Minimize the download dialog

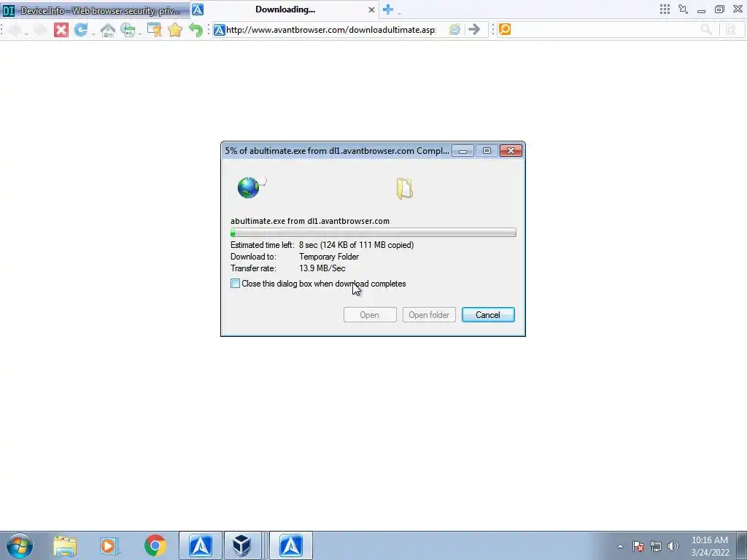[x=462, y=151]
